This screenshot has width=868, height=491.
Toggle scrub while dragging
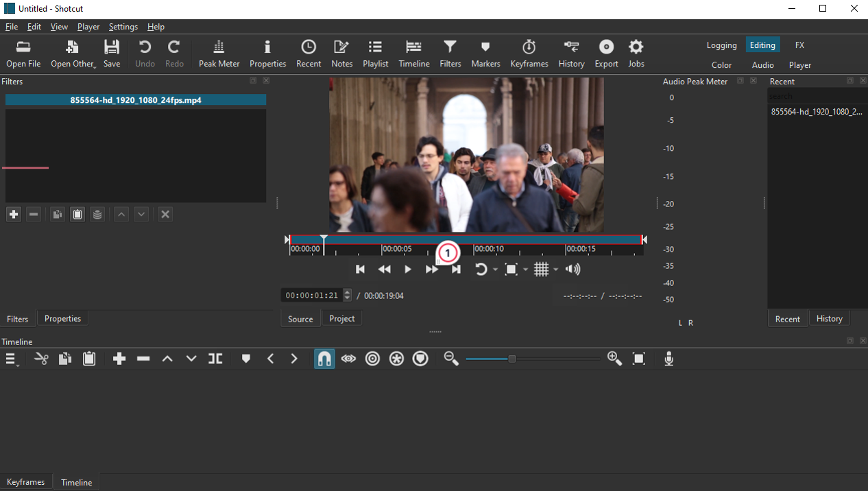point(348,358)
